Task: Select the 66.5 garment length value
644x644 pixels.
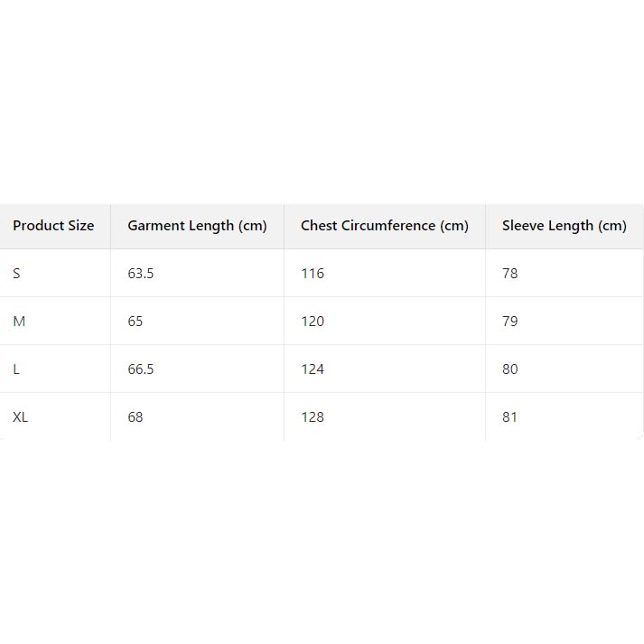Action: point(141,369)
